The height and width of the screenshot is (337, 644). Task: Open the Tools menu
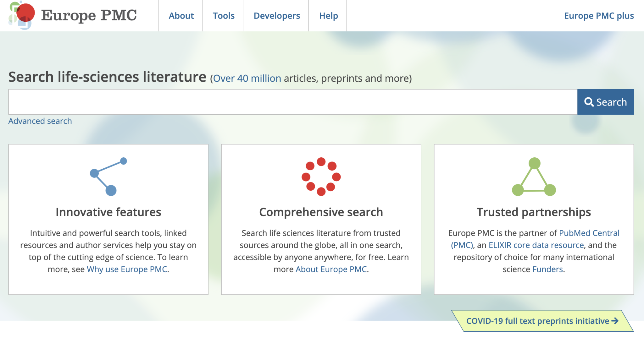click(223, 16)
